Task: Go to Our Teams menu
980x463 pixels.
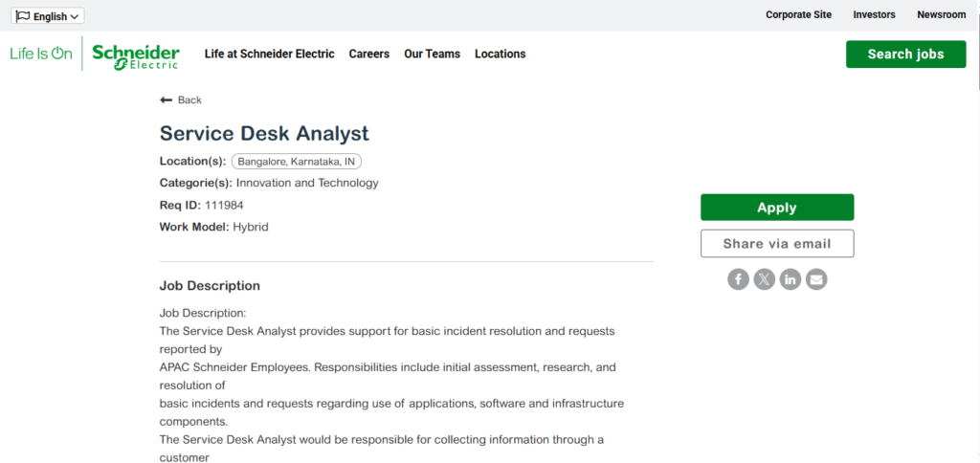Action: (432, 54)
